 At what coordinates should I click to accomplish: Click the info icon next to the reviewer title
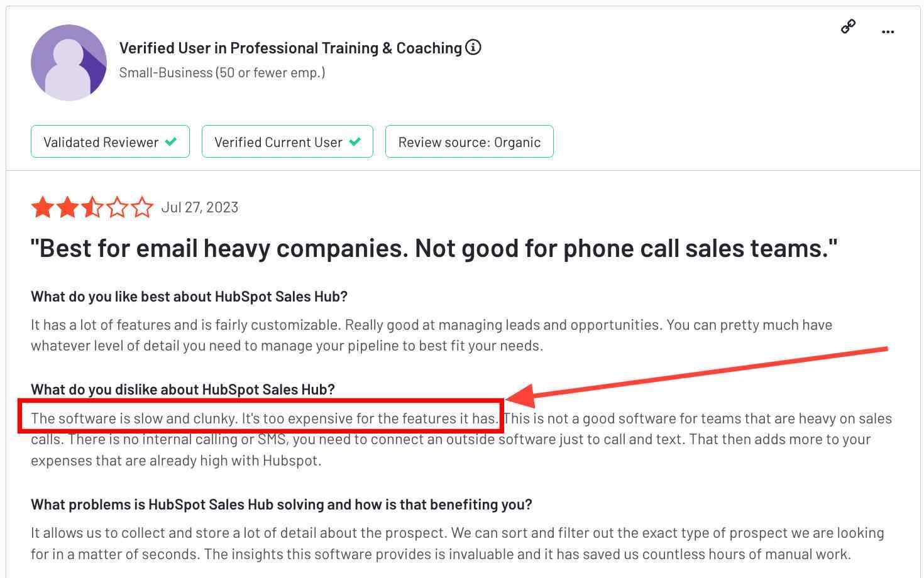pos(474,46)
